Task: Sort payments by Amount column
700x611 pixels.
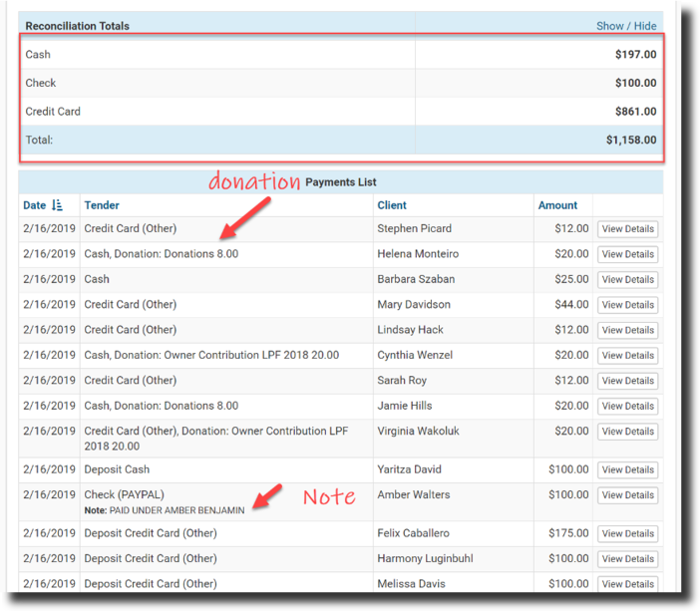Action: click(557, 205)
